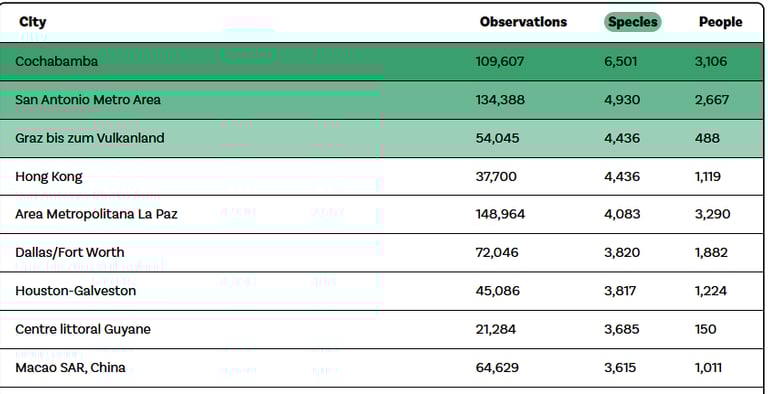
Task: Open Graz bis zum Vulkanland entry
Action: point(382,138)
